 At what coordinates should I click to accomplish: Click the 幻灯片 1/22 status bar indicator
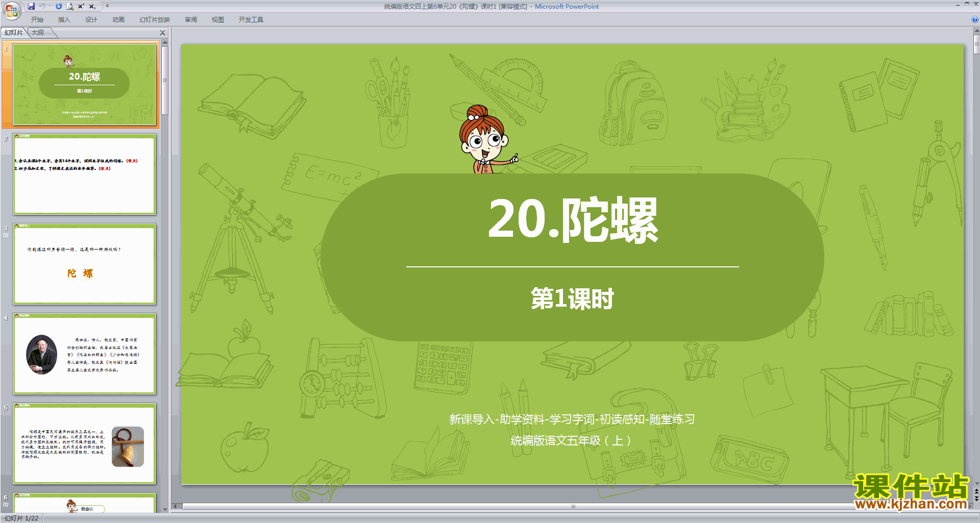click(x=21, y=518)
